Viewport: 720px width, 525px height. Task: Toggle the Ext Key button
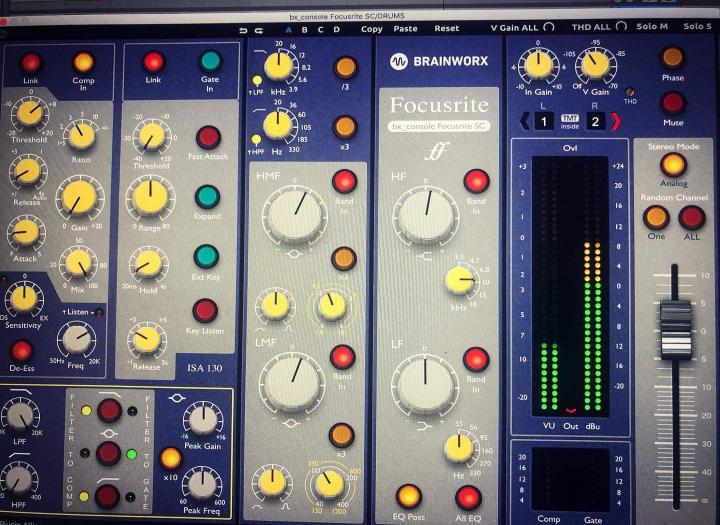pyautogui.click(x=206, y=256)
